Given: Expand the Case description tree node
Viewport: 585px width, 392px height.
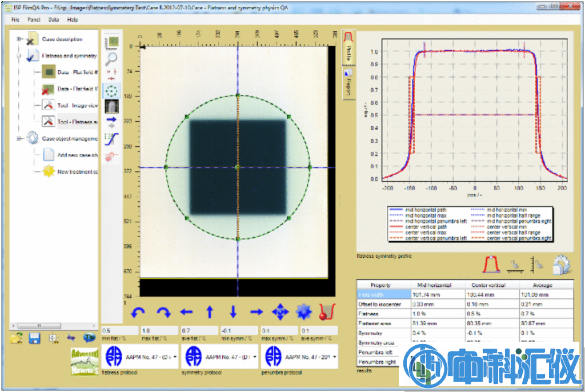Looking at the screenshot, I should click(x=19, y=39).
